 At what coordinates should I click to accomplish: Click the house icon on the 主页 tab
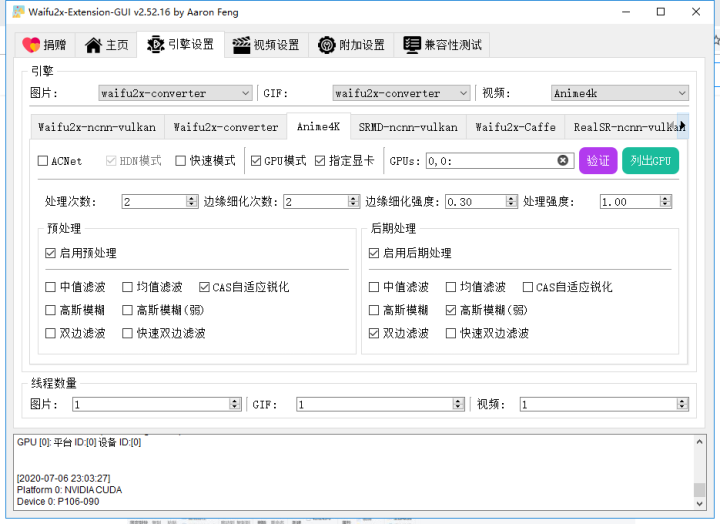[93, 45]
